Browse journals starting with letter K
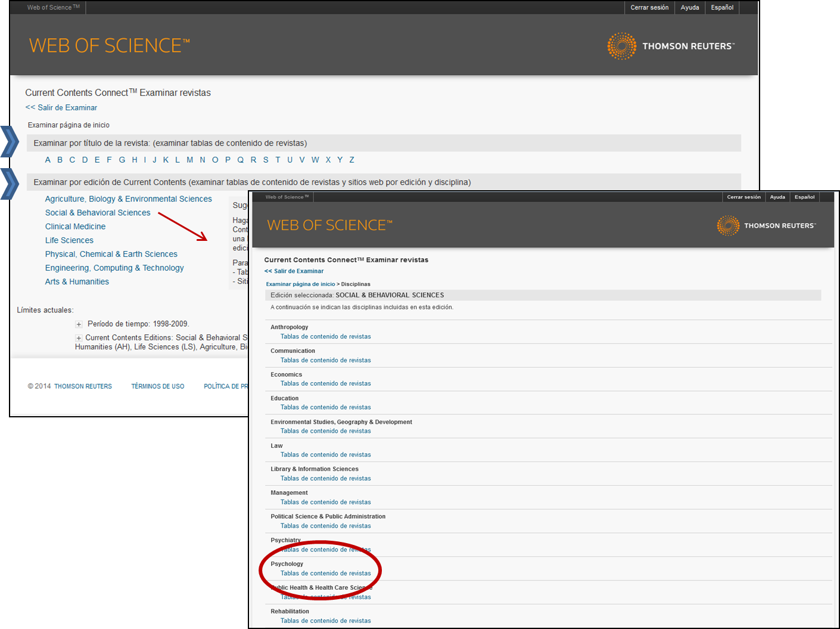Viewport: 840px width, 629px height. 166,160
